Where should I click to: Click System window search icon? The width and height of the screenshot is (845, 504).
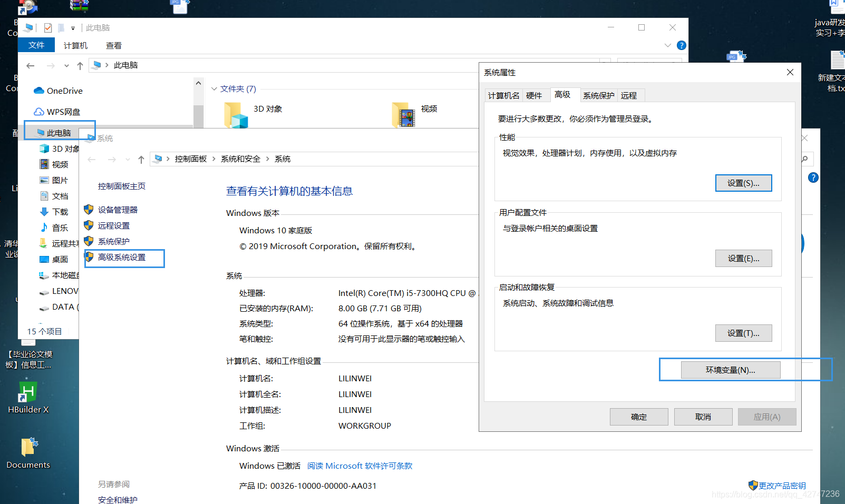pyautogui.click(x=804, y=159)
